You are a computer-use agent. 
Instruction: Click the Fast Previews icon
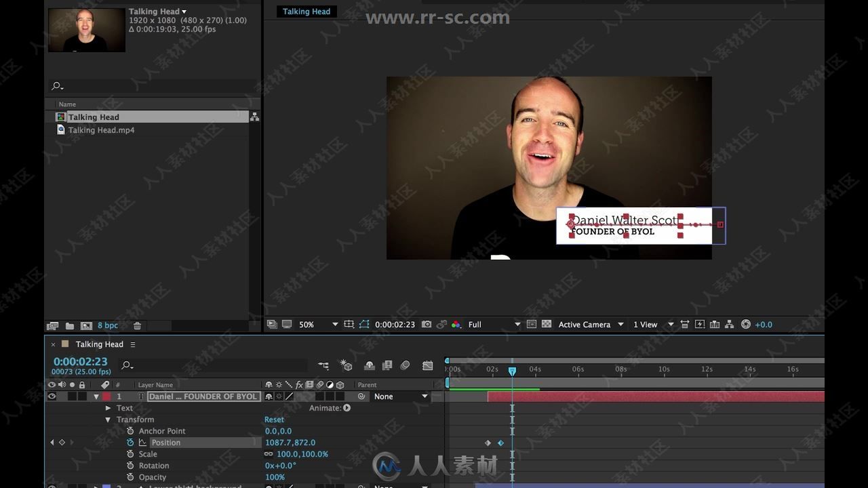(x=700, y=325)
